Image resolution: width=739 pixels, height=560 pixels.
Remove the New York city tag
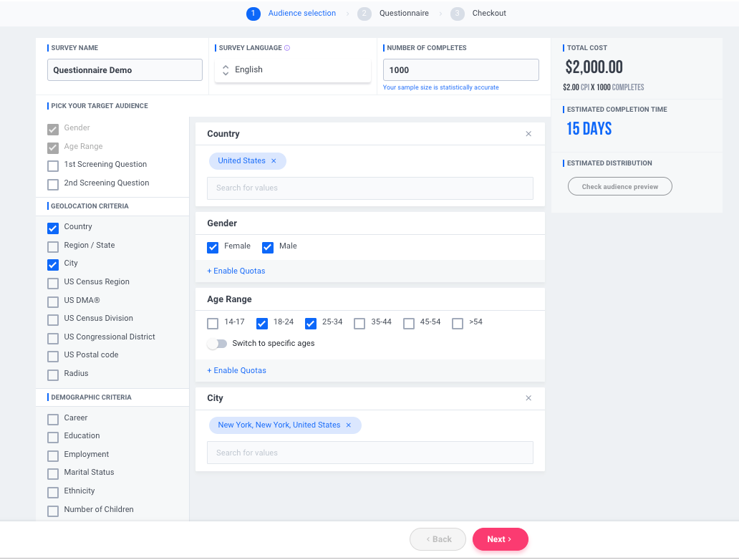(348, 425)
